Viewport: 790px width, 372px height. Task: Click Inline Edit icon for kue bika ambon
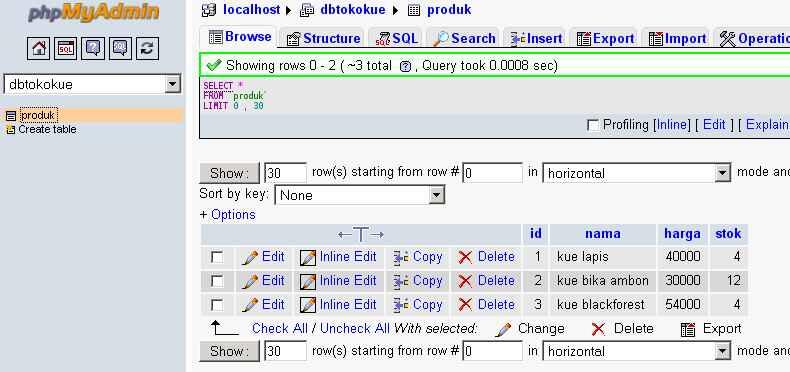click(x=307, y=281)
